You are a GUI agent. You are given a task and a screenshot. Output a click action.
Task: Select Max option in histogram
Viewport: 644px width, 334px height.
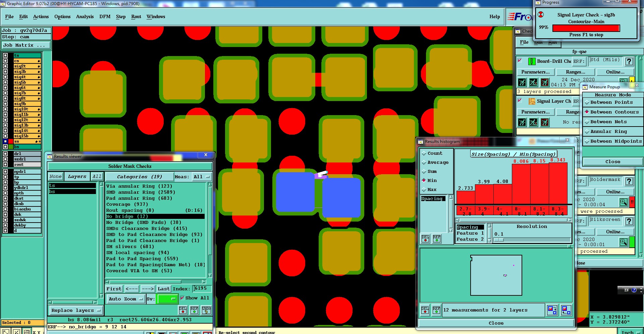coord(429,190)
